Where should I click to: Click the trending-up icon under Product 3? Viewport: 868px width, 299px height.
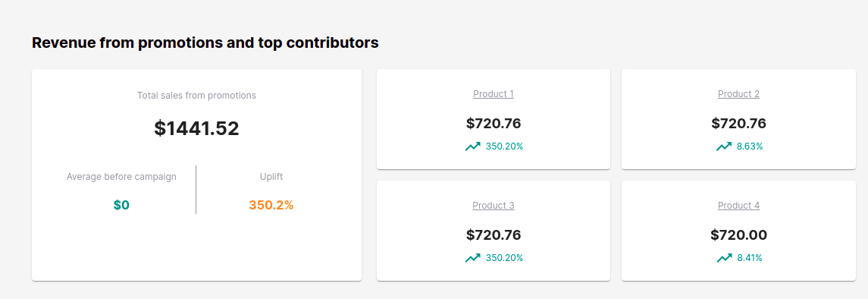coord(473,258)
